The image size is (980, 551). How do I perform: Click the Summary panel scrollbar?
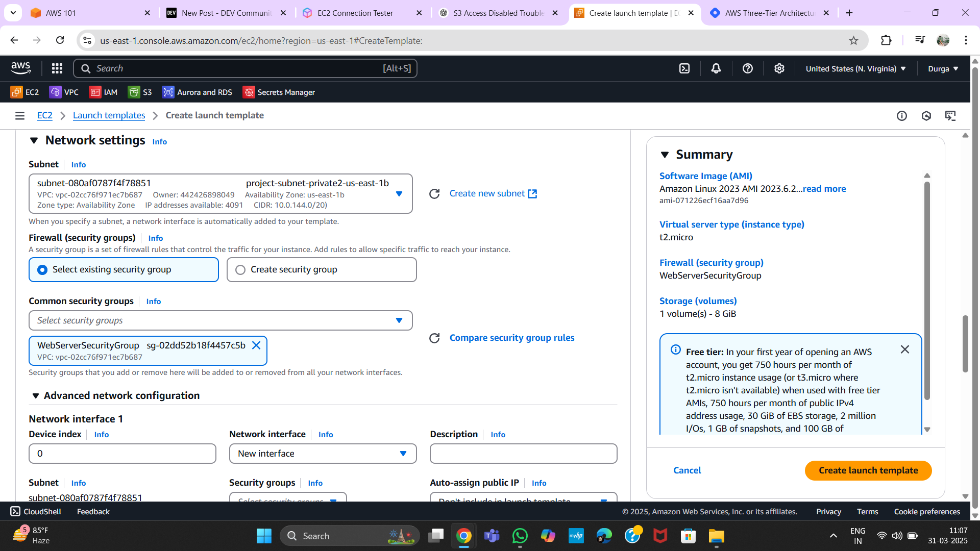(927, 291)
